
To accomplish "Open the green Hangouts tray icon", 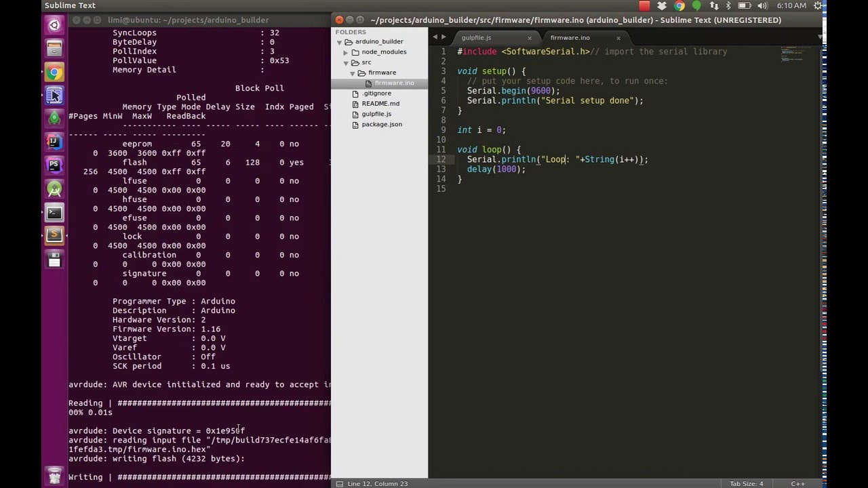I will tap(696, 5).
